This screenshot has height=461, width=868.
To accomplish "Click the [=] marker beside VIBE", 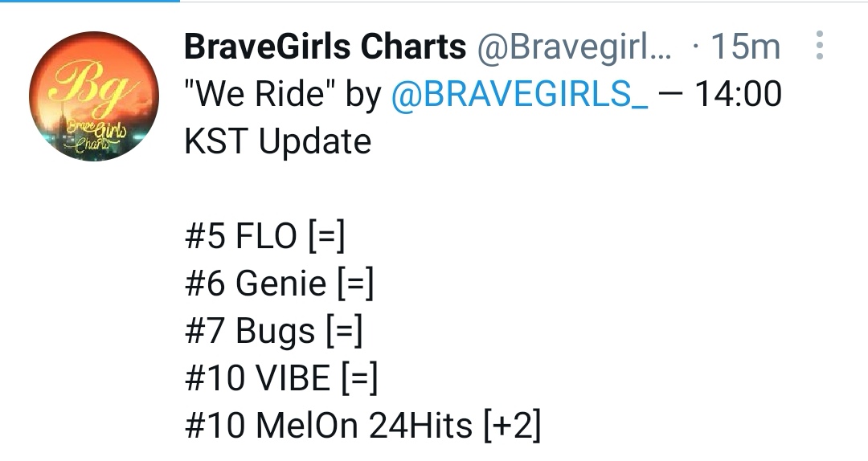I will pyautogui.click(x=358, y=378).
